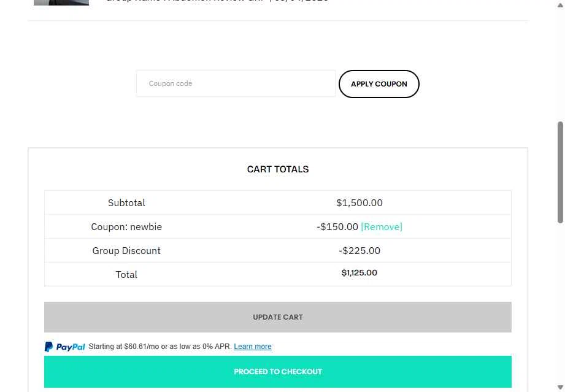Click the product thumbnail image at top
The height and width of the screenshot is (392, 565).
61,2
